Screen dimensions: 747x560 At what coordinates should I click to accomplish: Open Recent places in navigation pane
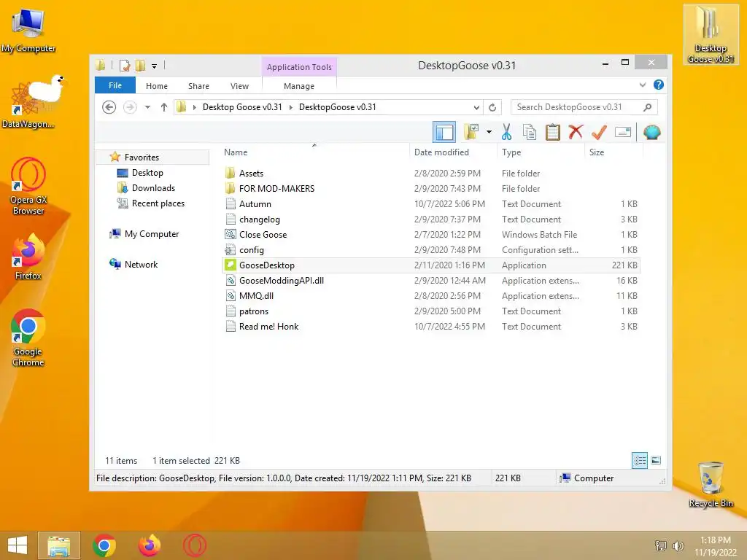[158, 203]
